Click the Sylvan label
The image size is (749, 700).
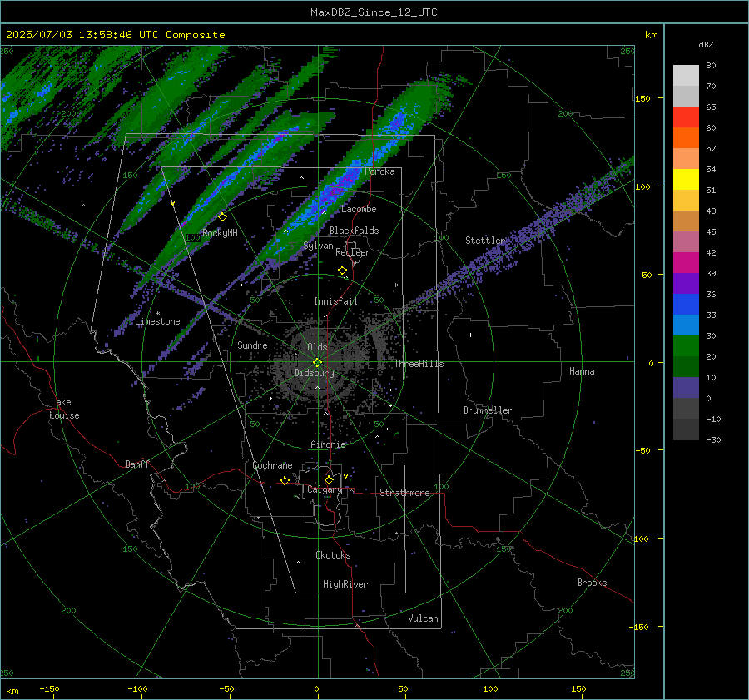(x=318, y=246)
